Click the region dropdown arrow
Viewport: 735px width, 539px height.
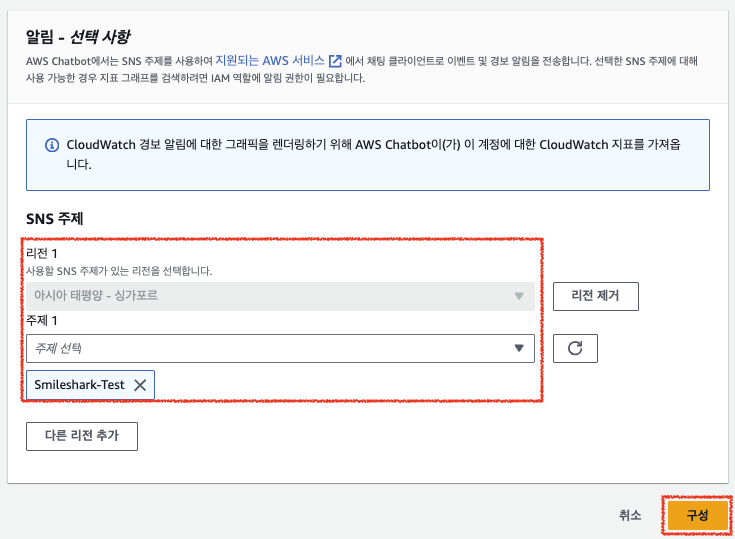(518, 296)
